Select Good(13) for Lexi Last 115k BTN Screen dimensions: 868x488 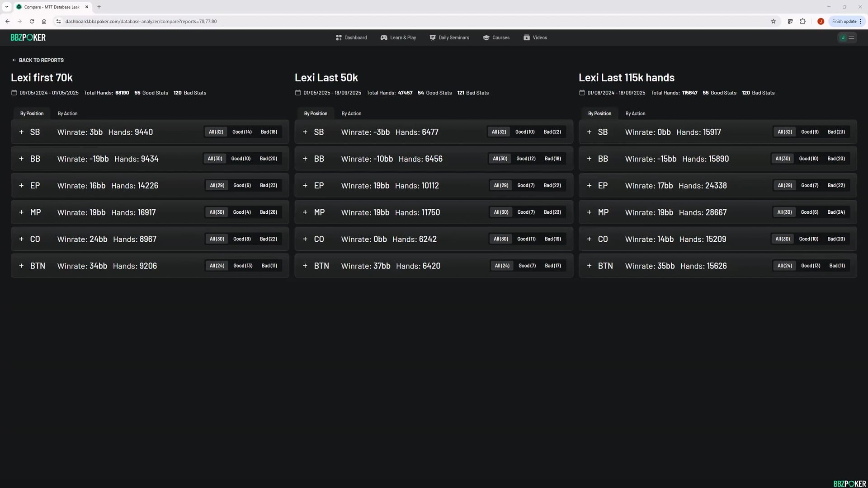tap(811, 266)
